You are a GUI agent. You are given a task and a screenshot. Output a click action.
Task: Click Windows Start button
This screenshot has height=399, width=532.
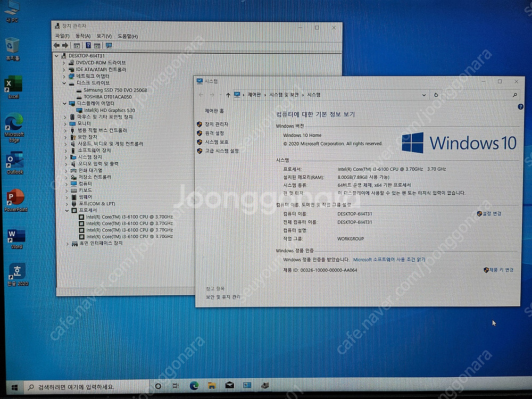pyautogui.click(x=14, y=387)
